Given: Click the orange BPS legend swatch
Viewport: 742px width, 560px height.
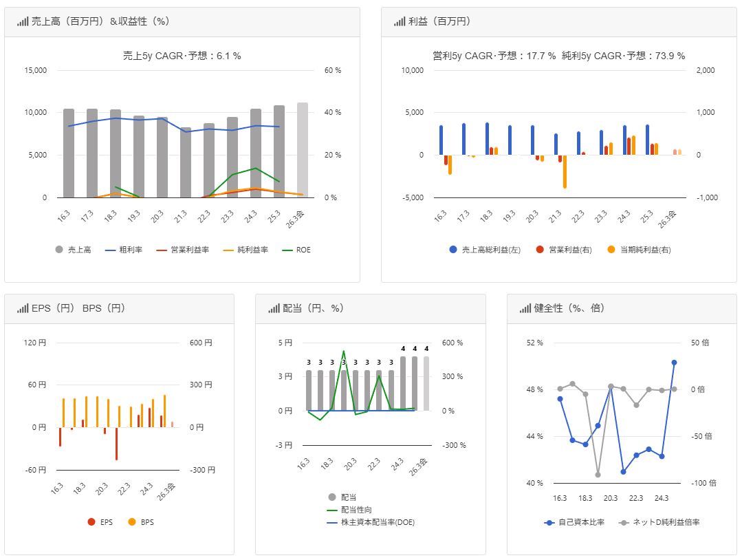Looking at the screenshot, I should (x=132, y=522).
